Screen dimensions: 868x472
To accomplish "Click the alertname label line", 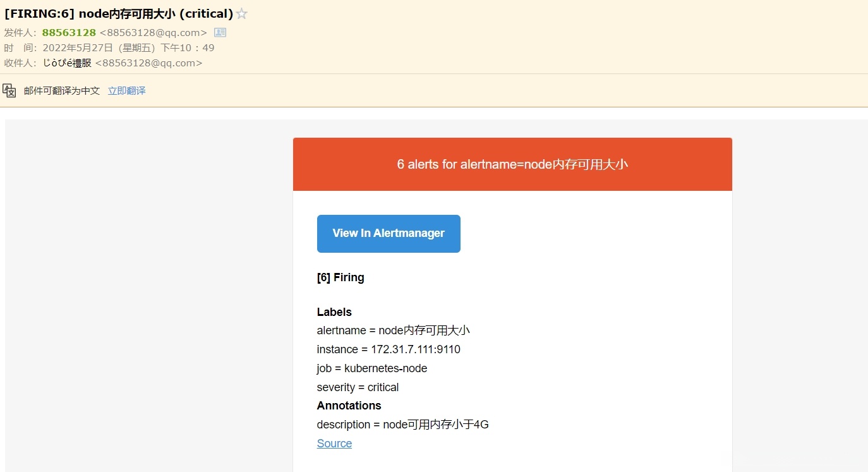I will tap(393, 330).
